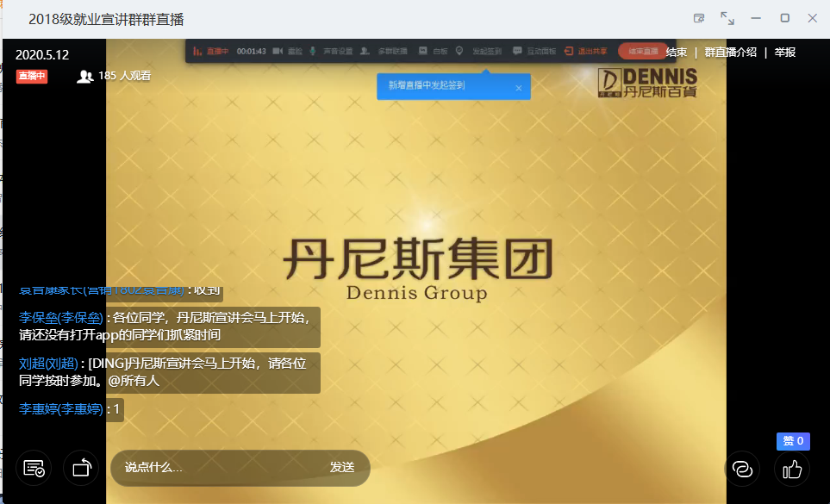Dismiss the 新增直播中发起签到 tooltip

click(x=518, y=87)
